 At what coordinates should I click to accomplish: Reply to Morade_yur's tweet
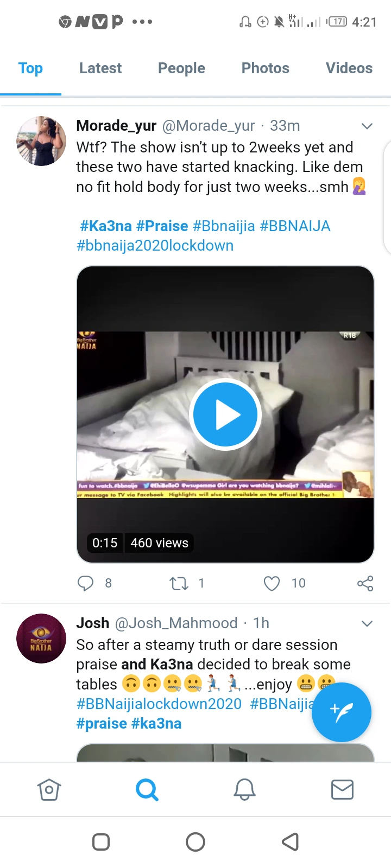coord(86,583)
